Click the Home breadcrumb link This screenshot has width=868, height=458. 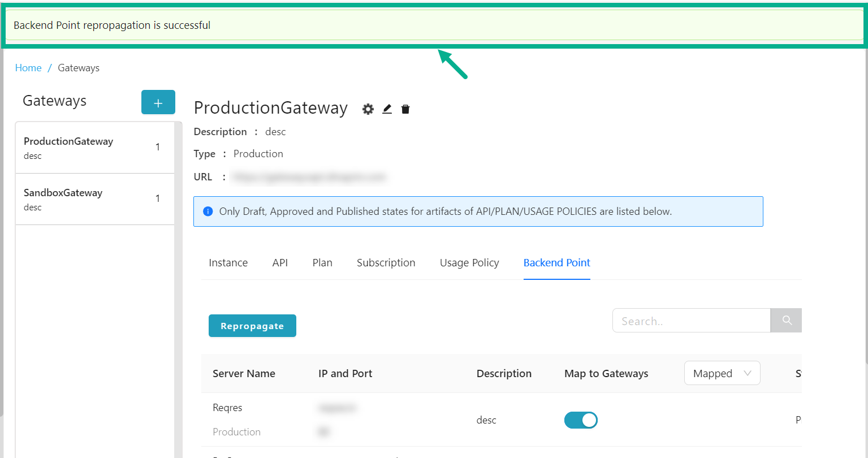28,67
